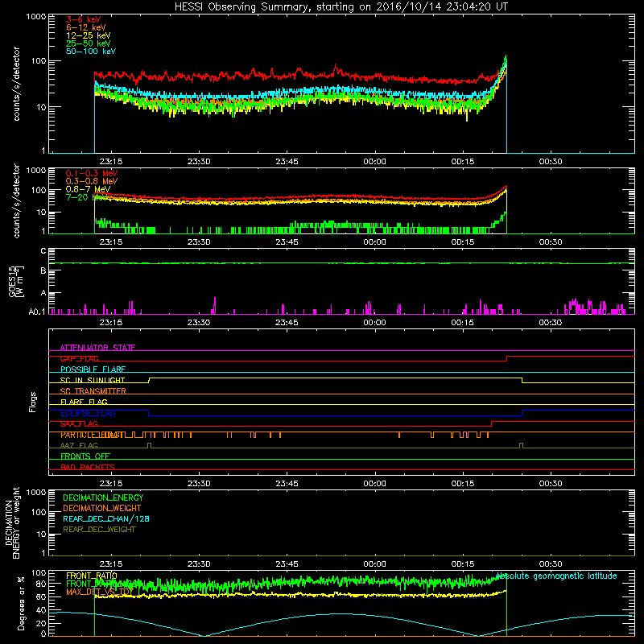
Task: Click the DECIMATION_WEIGHT legend entry
Action: (x=102, y=509)
